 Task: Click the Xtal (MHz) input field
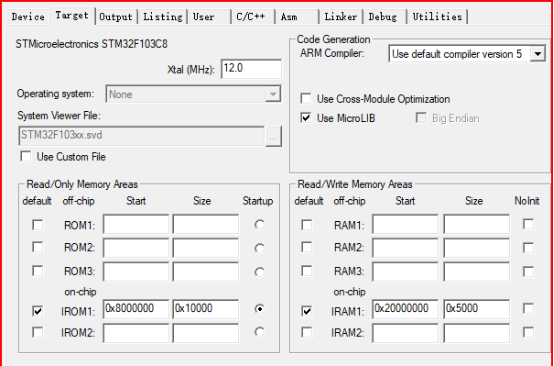click(x=251, y=69)
